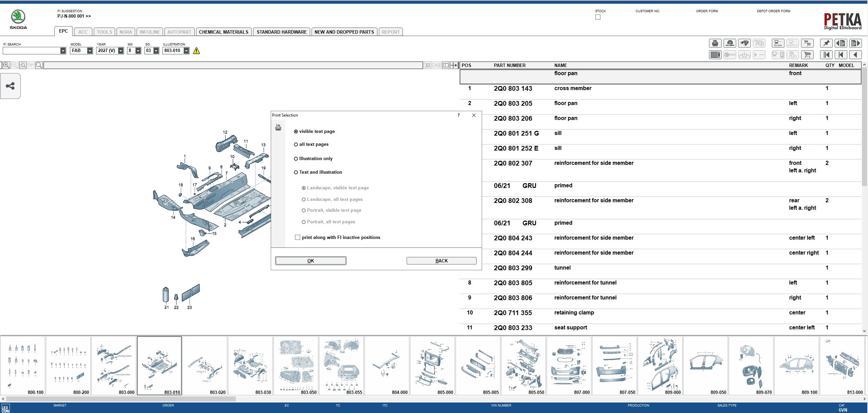Click the zoom-to-selection magnifier icon
The height and width of the screenshot is (413, 868).
coord(23,65)
